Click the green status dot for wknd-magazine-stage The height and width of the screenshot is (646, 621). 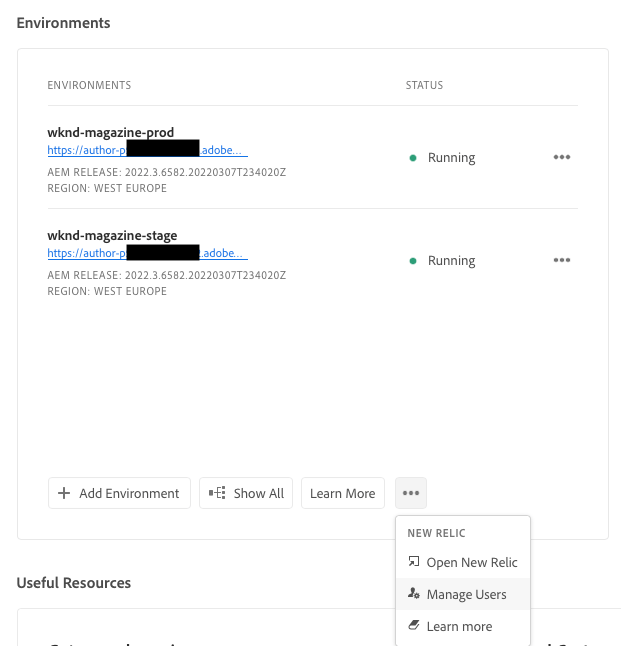coord(413,261)
